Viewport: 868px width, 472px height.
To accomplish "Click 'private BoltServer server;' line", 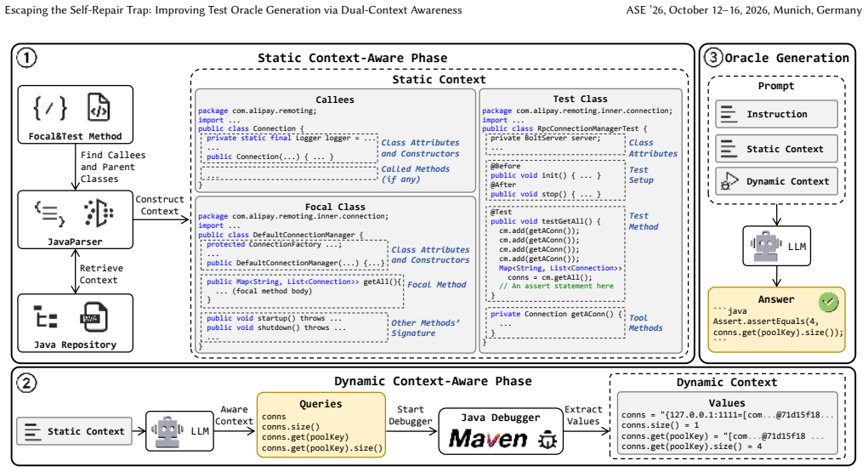I will pos(545,138).
